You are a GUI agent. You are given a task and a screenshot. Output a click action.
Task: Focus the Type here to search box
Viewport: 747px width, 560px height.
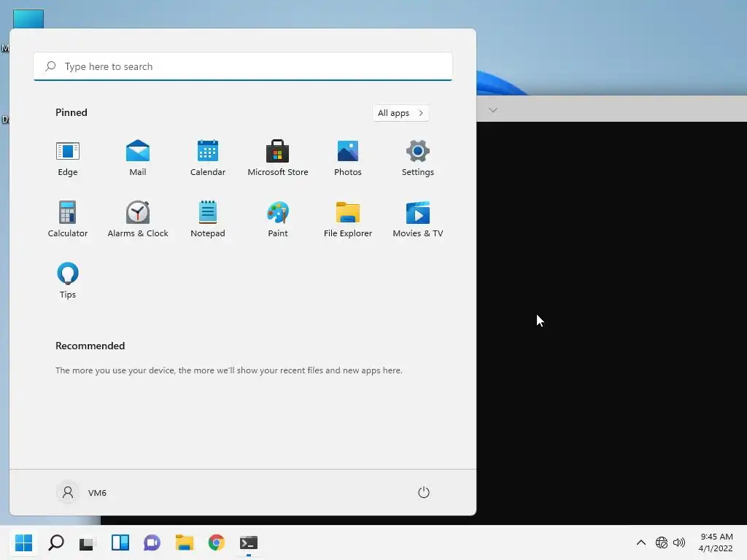(243, 66)
